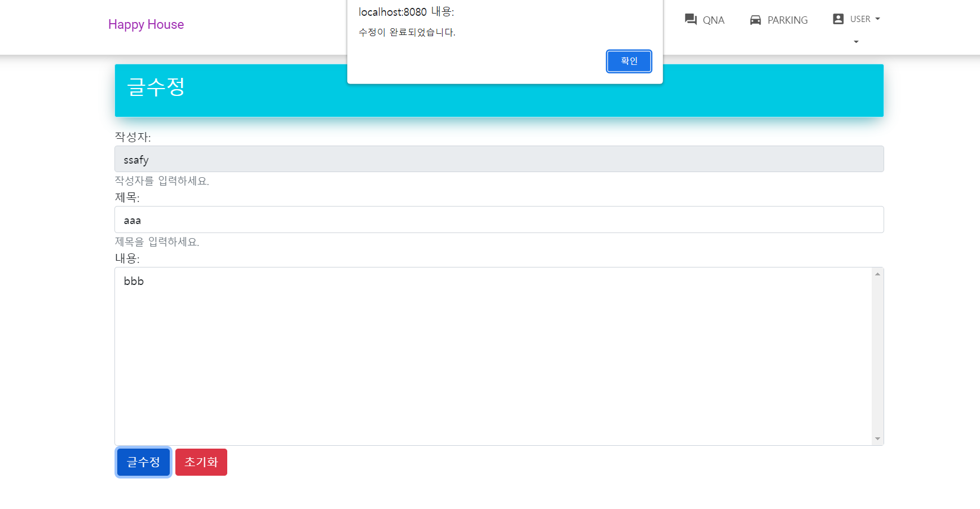This screenshot has width=980, height=509.
Task: Click the textarea scrollbar up arrow
Action: [x=877, y=274]
